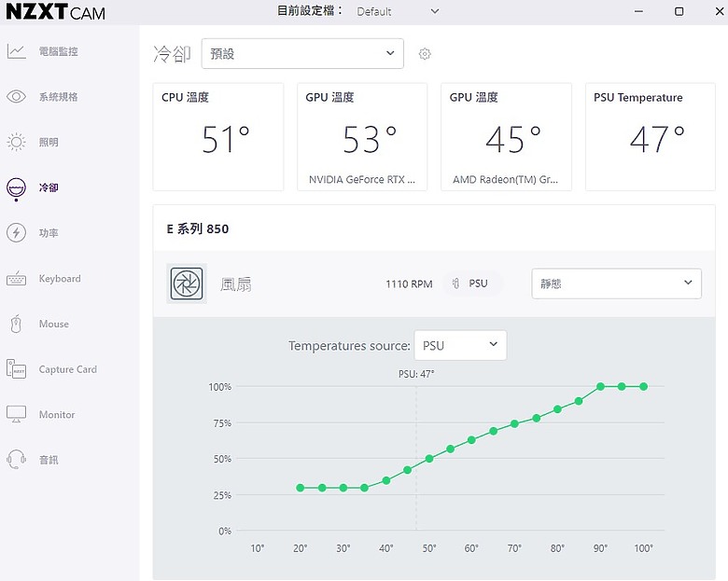The width and height of the screenshot is (728, 581).
Task: Select the fan curve point at 100°
Action: (643, 387)
